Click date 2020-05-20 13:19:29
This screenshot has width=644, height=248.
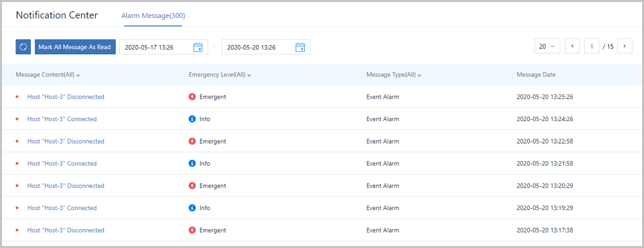tap(545, 208)
